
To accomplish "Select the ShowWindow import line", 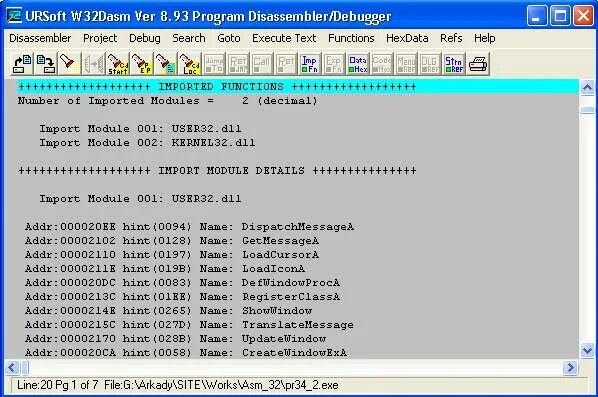I will pos(169,311).
